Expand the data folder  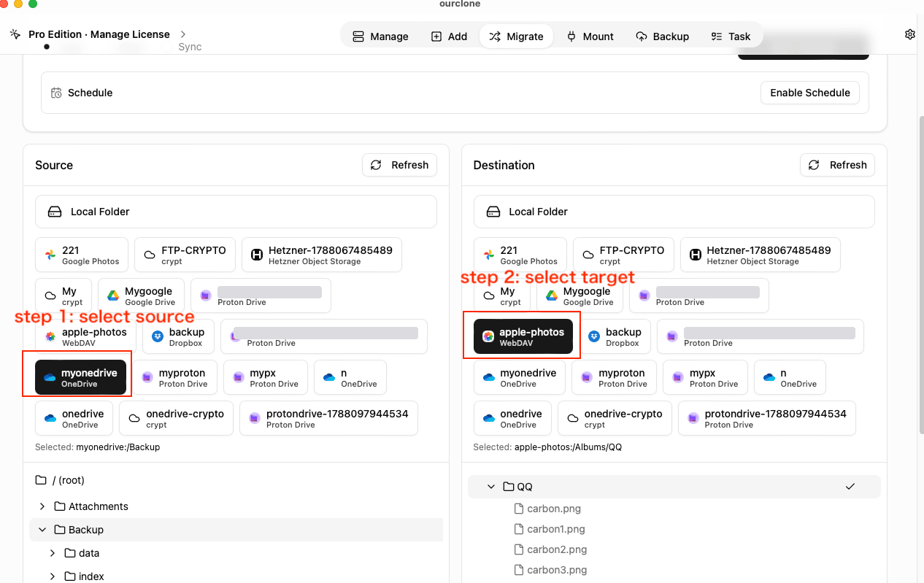(x=53, y=553)
